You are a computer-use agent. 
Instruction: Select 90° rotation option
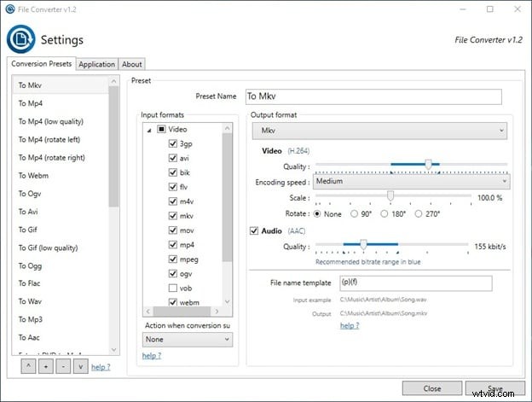point(354,214)
